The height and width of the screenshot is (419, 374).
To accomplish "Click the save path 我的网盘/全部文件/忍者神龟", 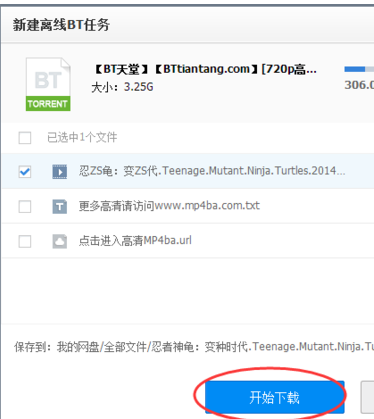I will [x=125, y=347].
